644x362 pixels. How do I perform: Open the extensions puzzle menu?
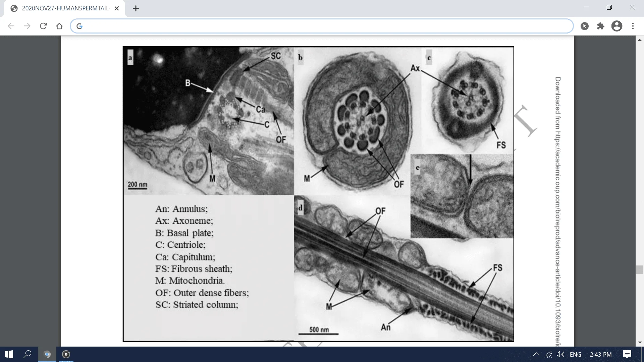tap(601, 26)
